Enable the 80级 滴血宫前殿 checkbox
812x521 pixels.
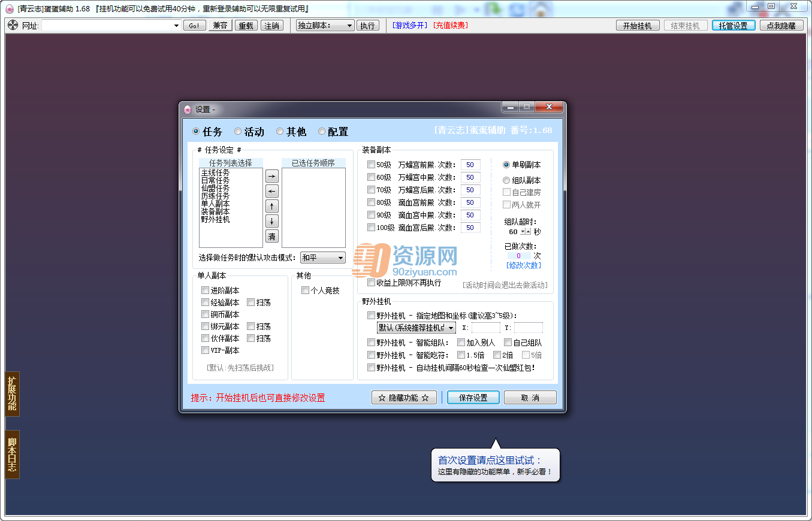click(x=371, y=202)
